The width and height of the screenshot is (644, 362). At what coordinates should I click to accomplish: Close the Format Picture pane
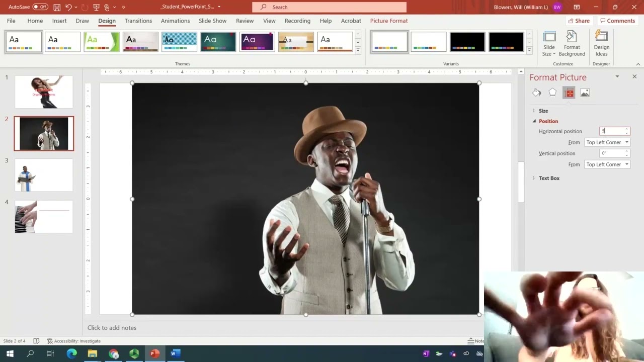634,76
